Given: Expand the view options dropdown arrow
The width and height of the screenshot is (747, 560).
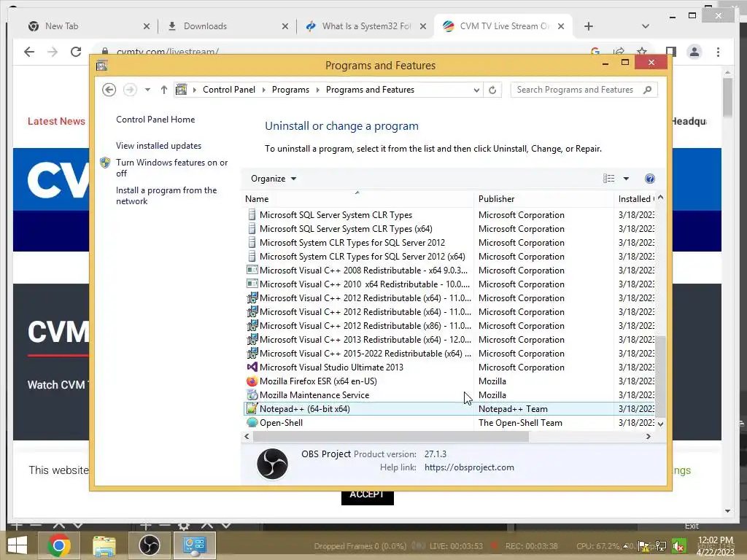Looking at the screenshot, I should coord(626,179).
